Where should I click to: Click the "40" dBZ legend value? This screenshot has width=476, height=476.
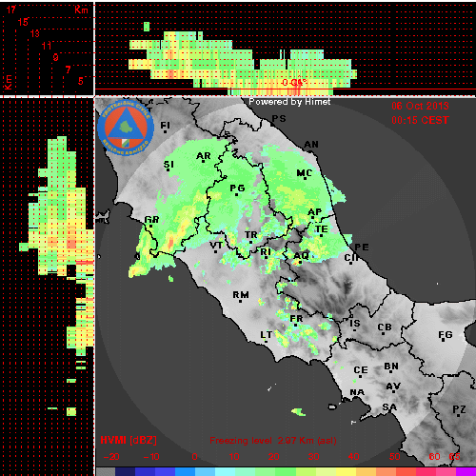pyautogui.click(x=353, y=457)
